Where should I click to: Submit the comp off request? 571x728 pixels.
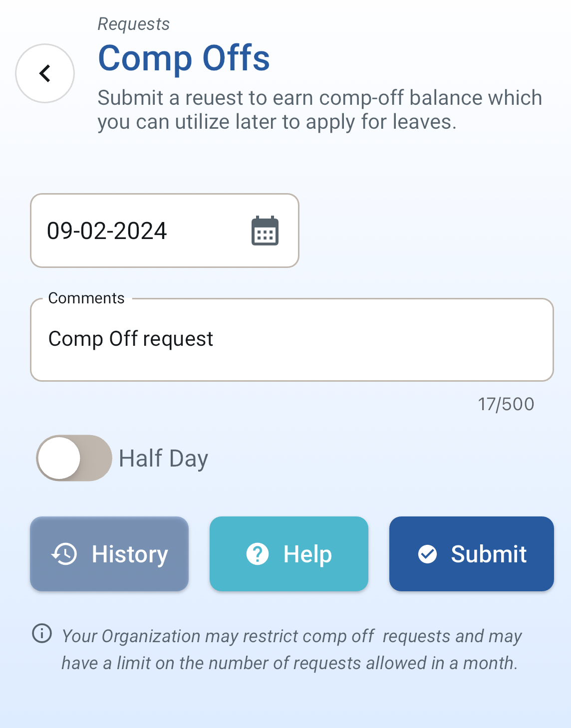tap(472, 554)
